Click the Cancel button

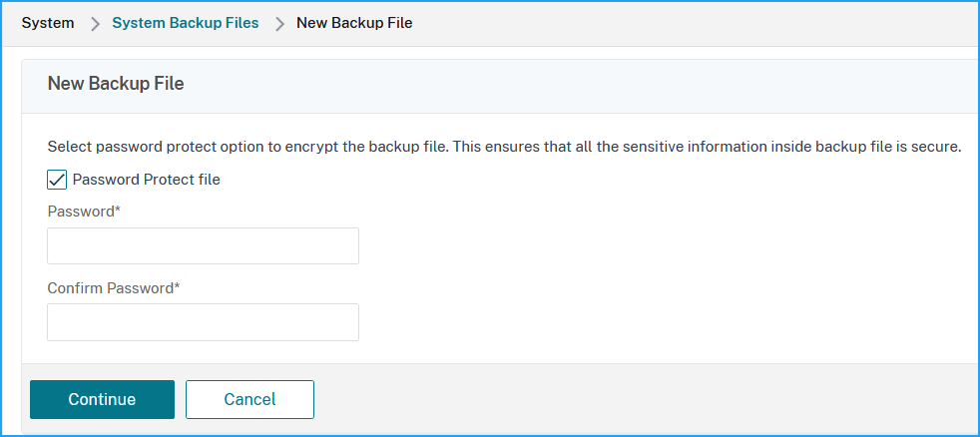click(x=250, y=399)
